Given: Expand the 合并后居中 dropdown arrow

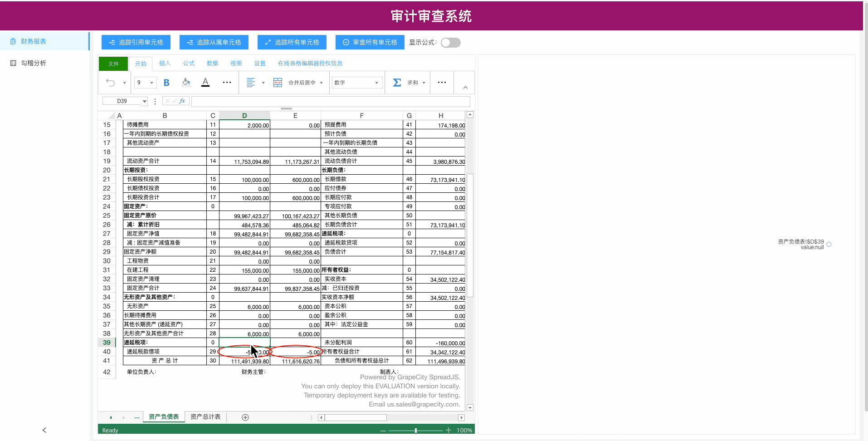Looking at the screenshot, I should 321,83.
